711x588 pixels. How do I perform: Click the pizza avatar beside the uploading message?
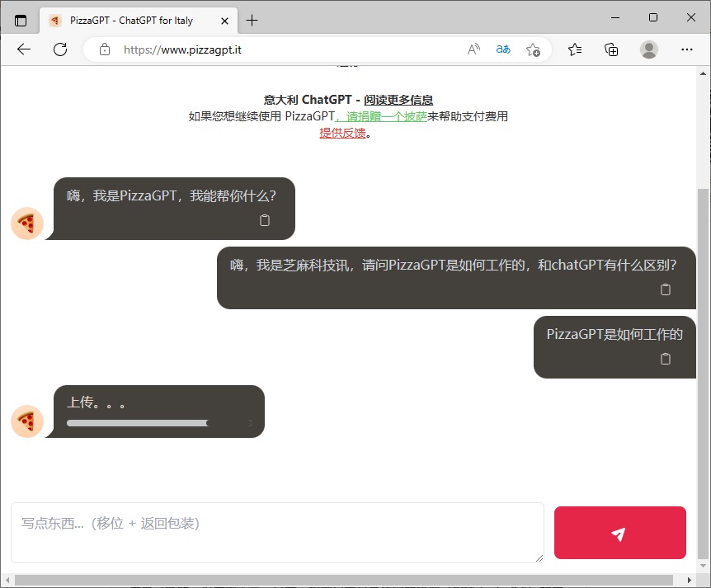[x=27, y=421]
